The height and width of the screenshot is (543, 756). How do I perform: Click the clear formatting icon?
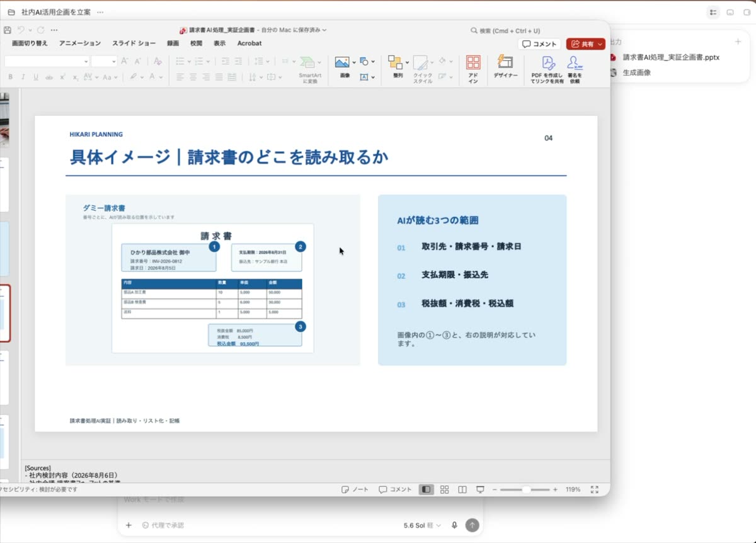pos(157,61)
